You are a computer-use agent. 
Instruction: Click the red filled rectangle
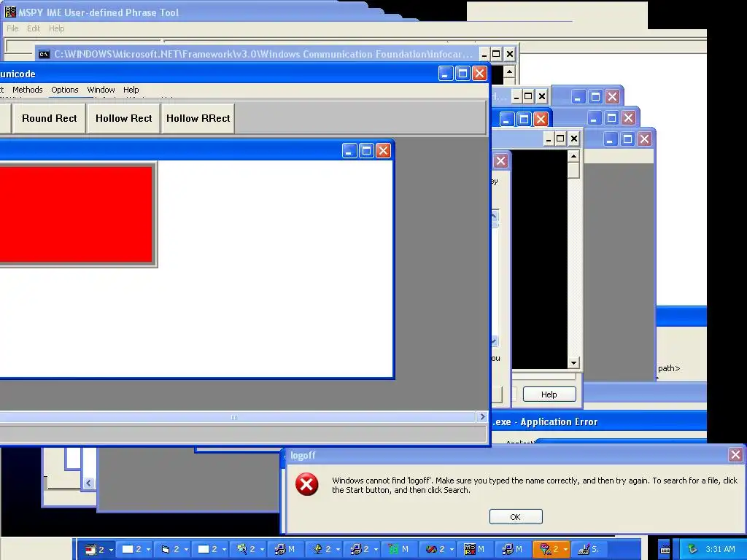coord(76,214)
